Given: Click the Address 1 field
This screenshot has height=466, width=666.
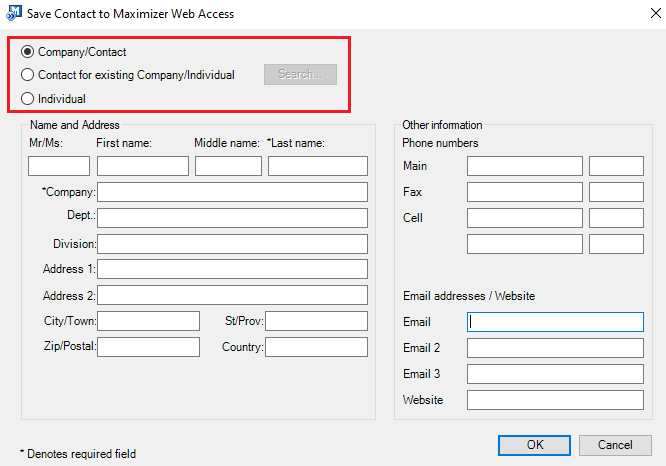Looking at the screenshot, I should click(232, 269).
